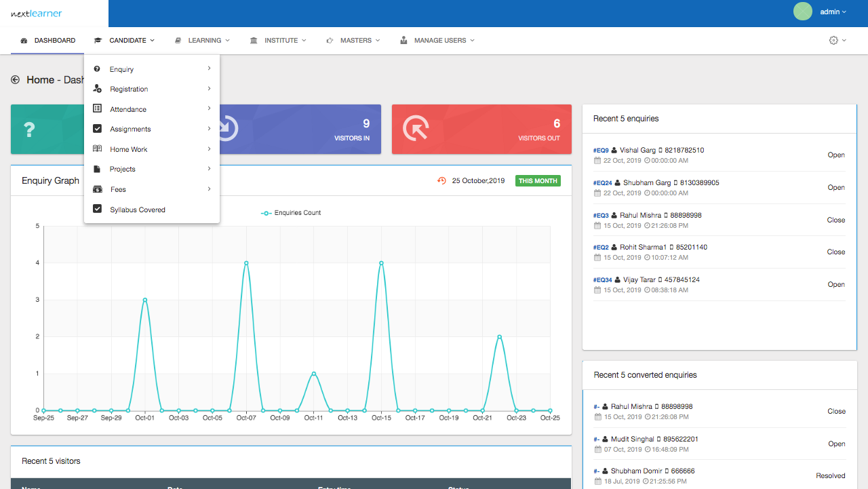Open the Manage Users menu
The width and height of the screenshot is (868, 489).
[437, 41]
